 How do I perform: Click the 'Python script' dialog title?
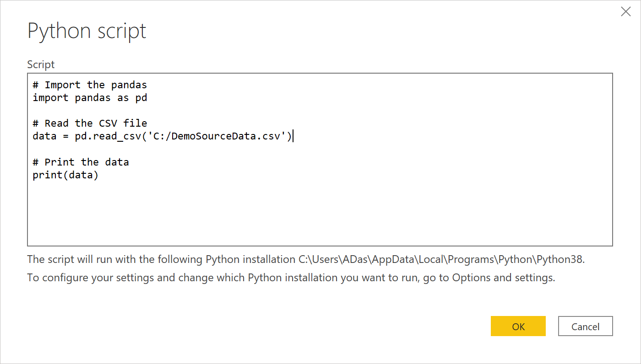(87, 31)
